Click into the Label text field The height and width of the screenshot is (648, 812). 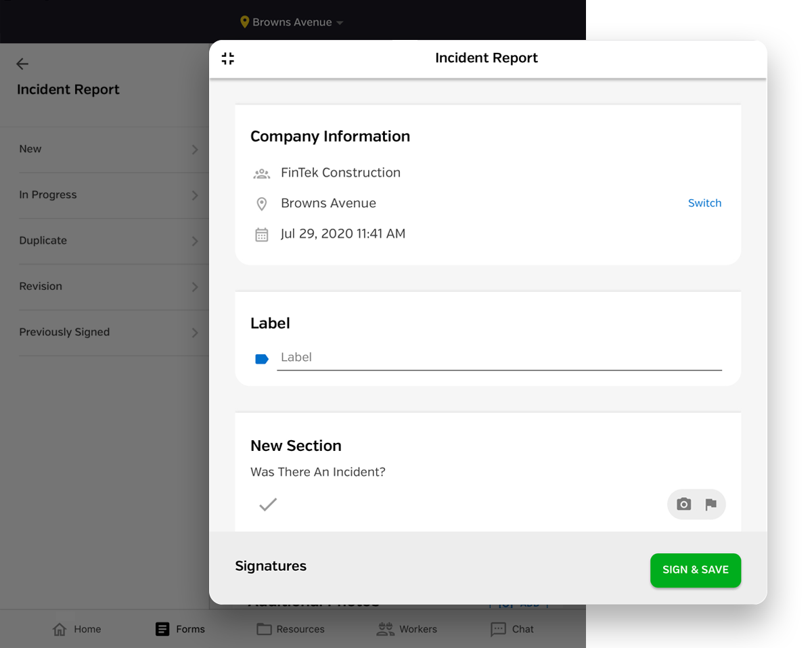click(x=499, y=358)
